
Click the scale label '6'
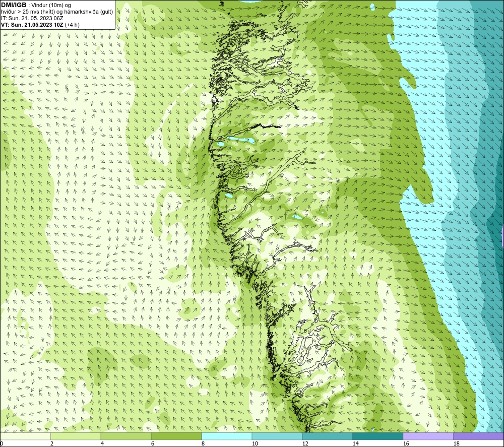[x=153, y=444]
